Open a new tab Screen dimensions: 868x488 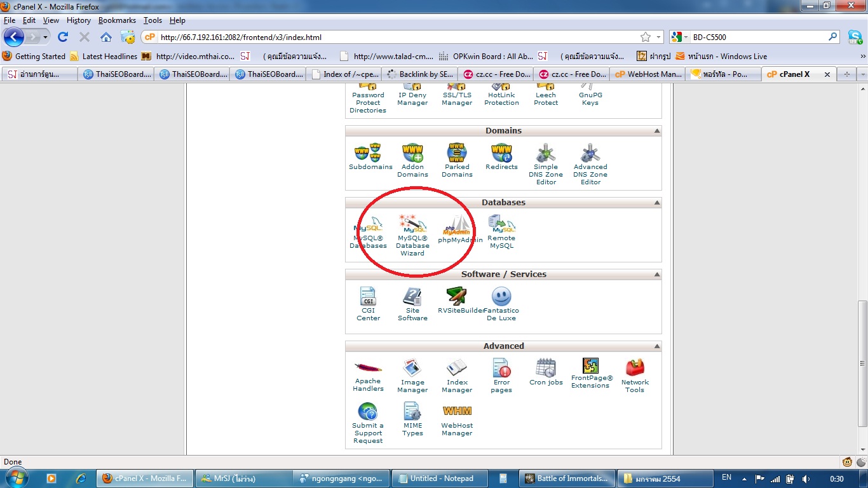coord(846,74)
